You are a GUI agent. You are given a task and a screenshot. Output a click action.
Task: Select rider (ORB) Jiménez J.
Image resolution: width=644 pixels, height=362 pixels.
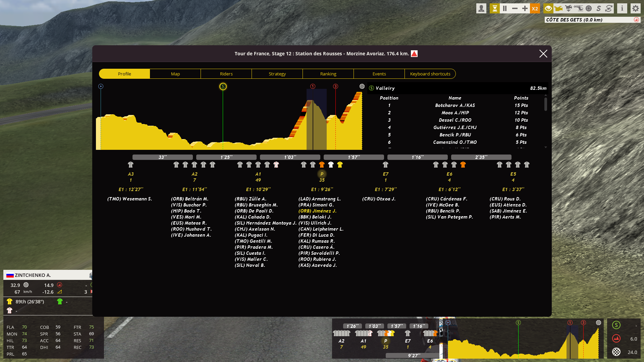[x=318, y=211]
